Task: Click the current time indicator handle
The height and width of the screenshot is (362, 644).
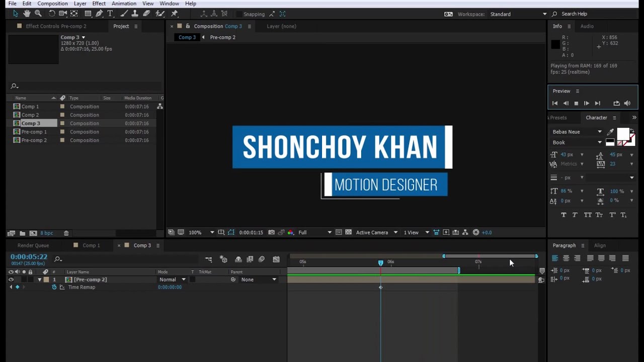Action: pos(381,262)
